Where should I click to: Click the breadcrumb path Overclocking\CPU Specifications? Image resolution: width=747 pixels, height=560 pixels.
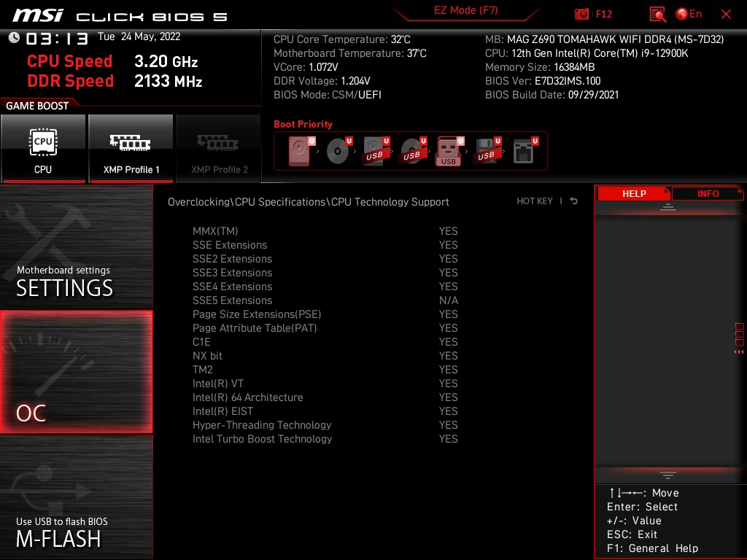pos(247,202)
